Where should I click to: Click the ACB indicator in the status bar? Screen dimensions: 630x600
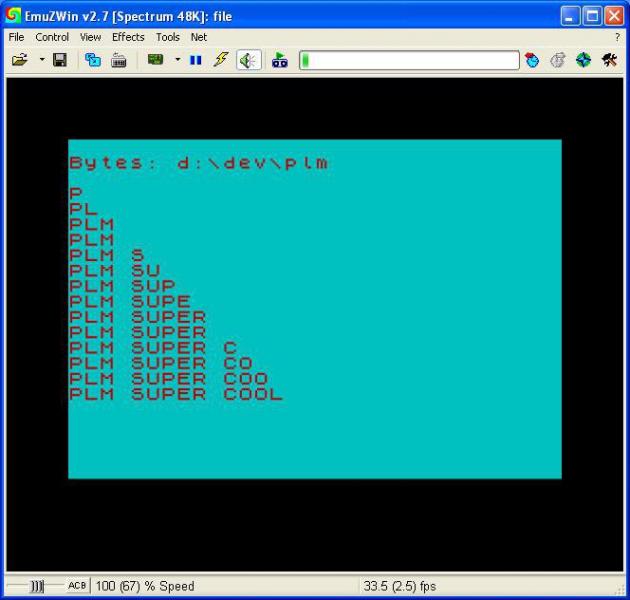pos(77,586)
